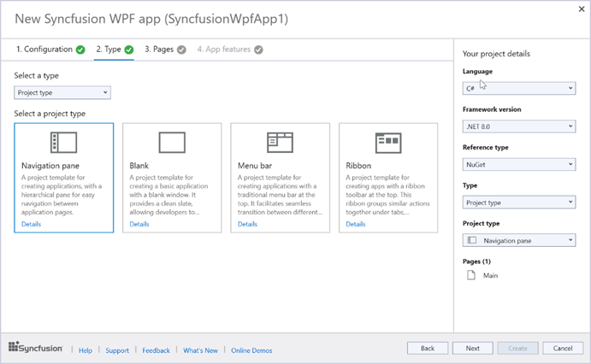Screen dimensions: 591x364
Task: Open the Project type Navigation pane dropdown
Action: (x=518, y=240)
